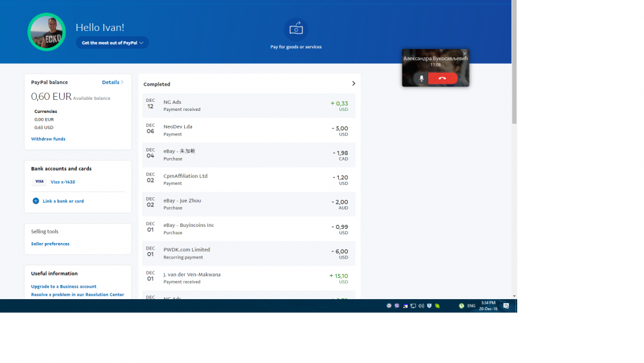
Task: Click the plus icon for linking a bank
Action: (35, 201)
